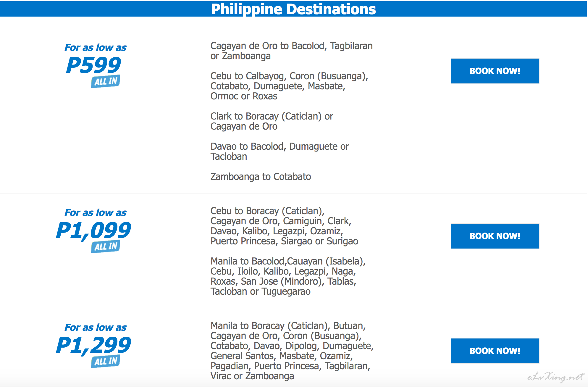The image size is (588, 387).
Task: Click BOOK NOW for P1,299 fares
Action: pyautogui.click(x=495, y=351)
